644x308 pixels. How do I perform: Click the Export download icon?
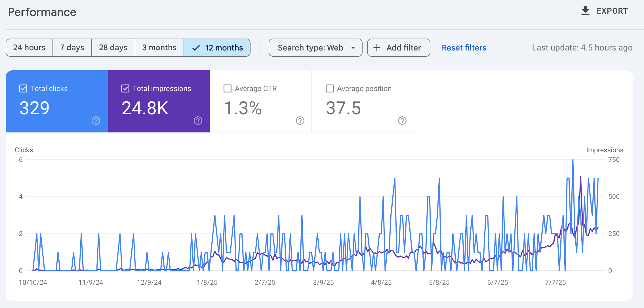pyautogui.click(x=585, y=11)
